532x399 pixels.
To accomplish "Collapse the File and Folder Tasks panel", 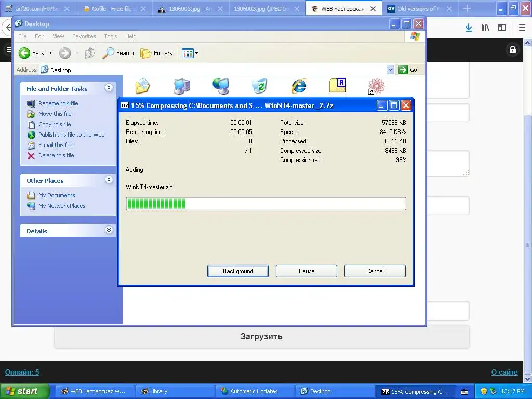I will click(109, 88).
